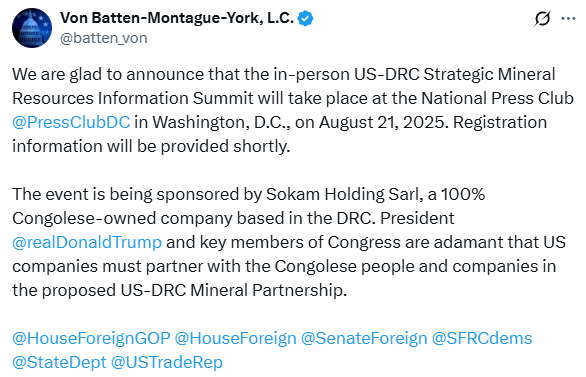Go to the @StateDept mention
The image size is (586, 377).
coord(59,362)
